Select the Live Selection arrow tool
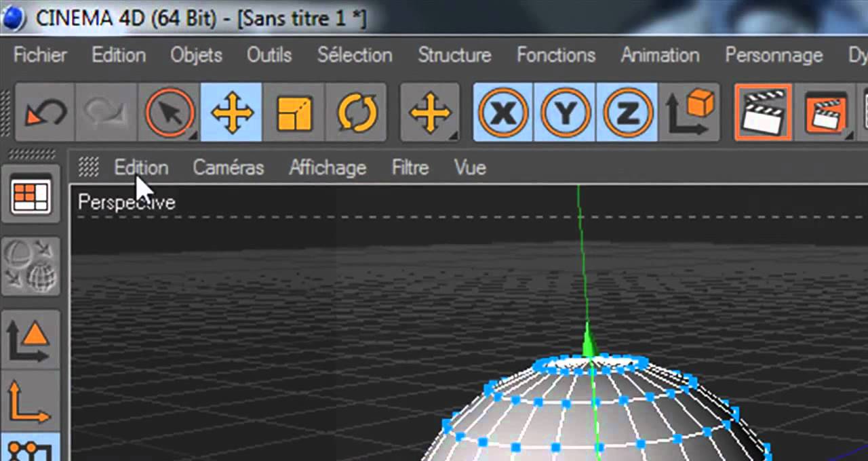 (170, 113)
